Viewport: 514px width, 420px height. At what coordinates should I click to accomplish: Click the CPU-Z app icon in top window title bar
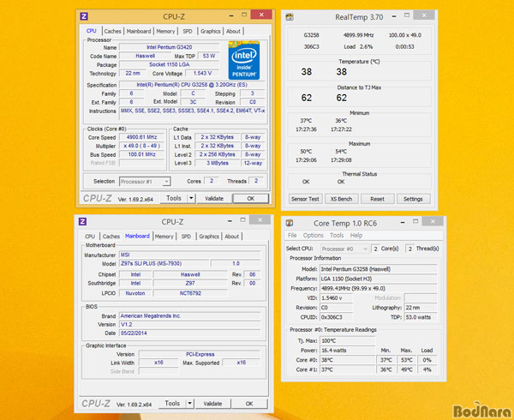coord(84,16)
